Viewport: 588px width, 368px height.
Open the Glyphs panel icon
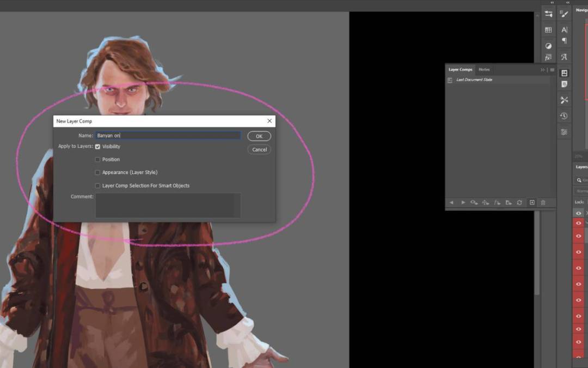[564, 57]
